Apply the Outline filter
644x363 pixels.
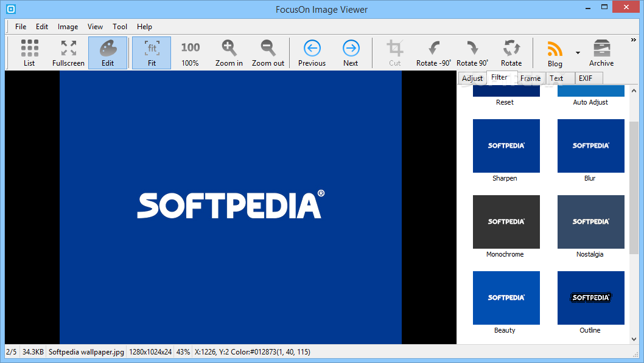(x=590, y=298)
